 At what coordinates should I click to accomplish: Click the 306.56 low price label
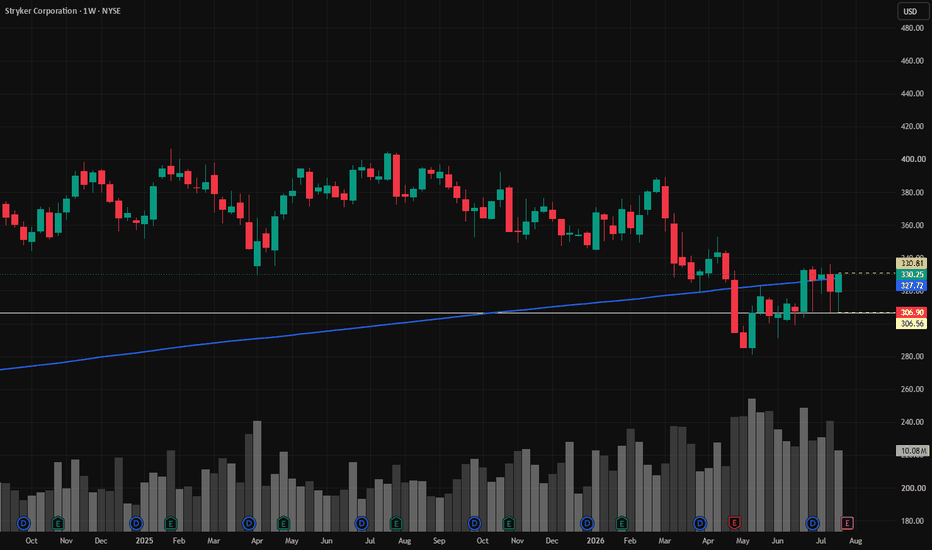pos(912,323)
